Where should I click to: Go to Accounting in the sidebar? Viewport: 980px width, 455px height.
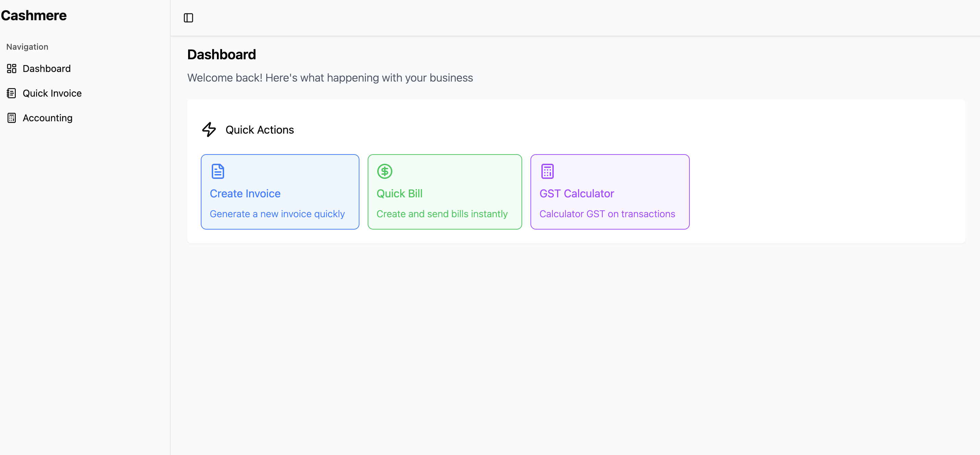click(48, 118)
